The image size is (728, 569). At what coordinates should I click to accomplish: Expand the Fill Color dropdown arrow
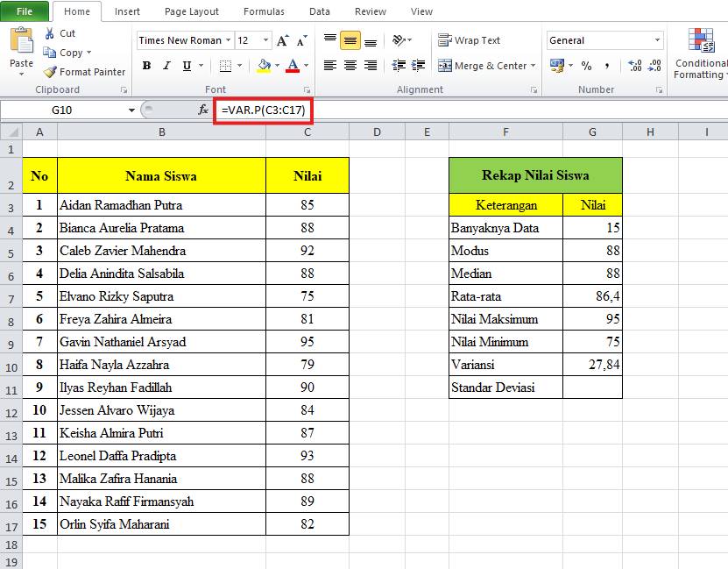(x=277, y=66)
